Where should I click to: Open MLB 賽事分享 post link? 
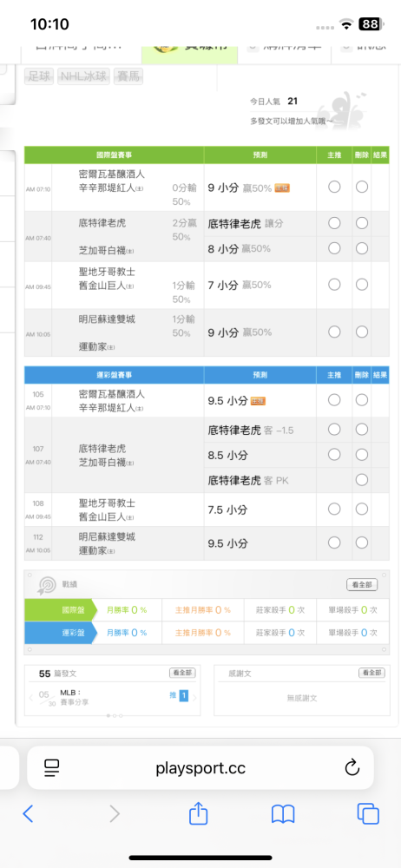click(75, 697)
